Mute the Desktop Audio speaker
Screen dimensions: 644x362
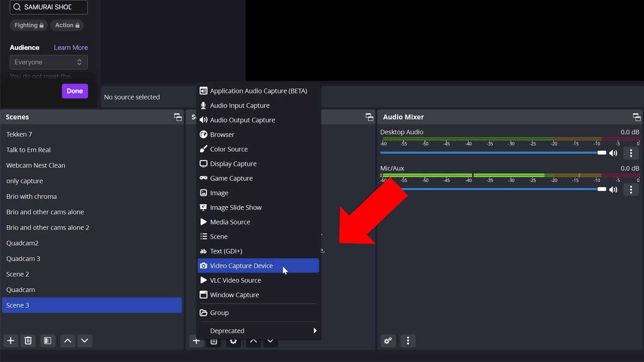pyautogui.click(x=613, y=153)
